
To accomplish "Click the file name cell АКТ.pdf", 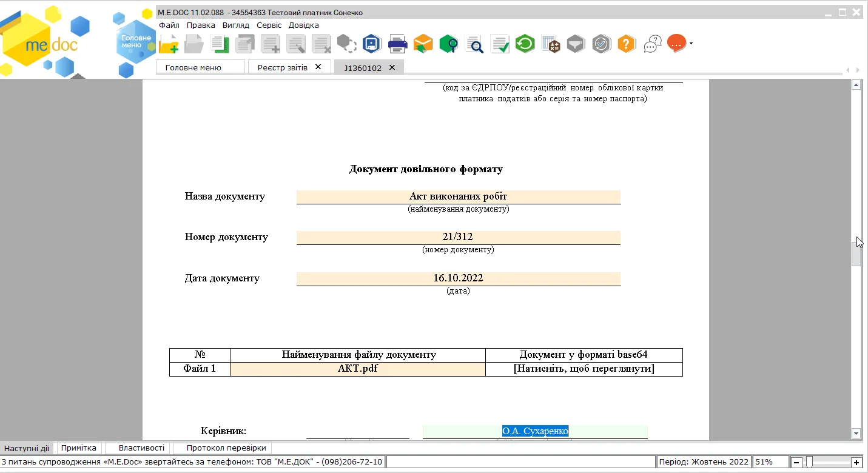I will (358, 369).
